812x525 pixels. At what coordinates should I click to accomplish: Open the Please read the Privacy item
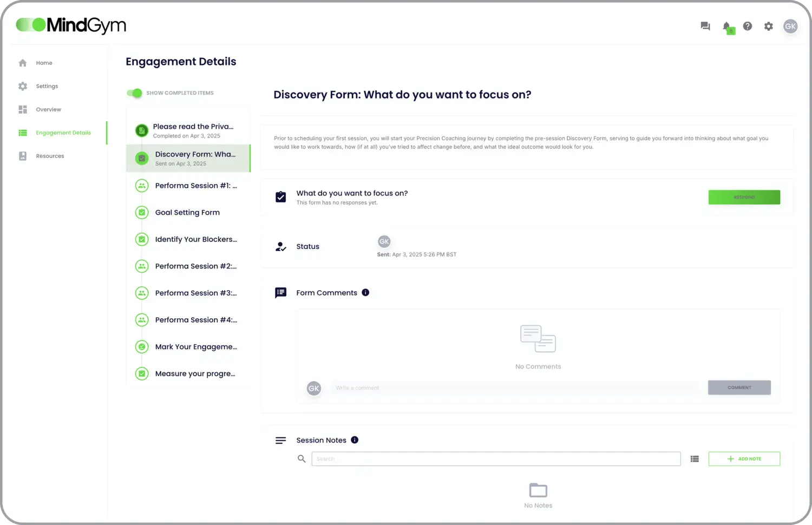point(188,130)
